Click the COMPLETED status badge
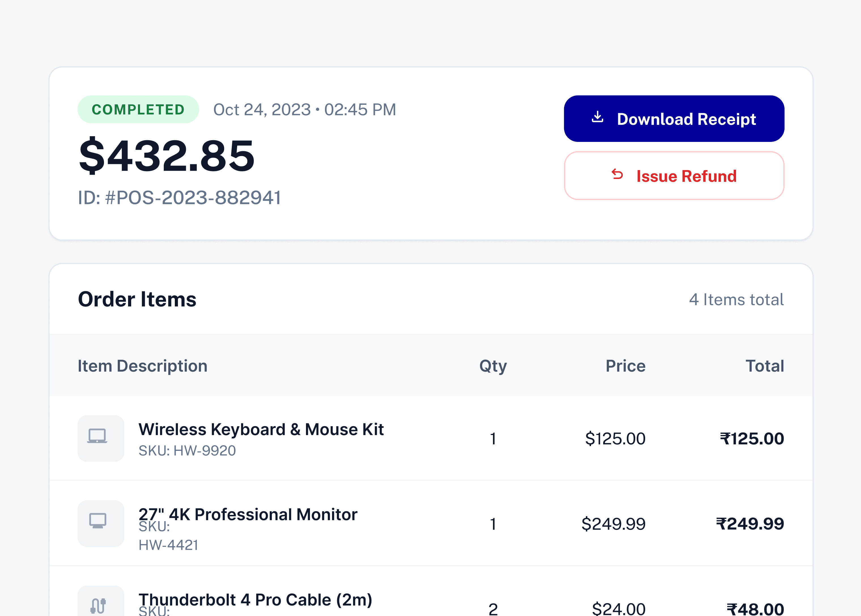 [x=138, y=110]
